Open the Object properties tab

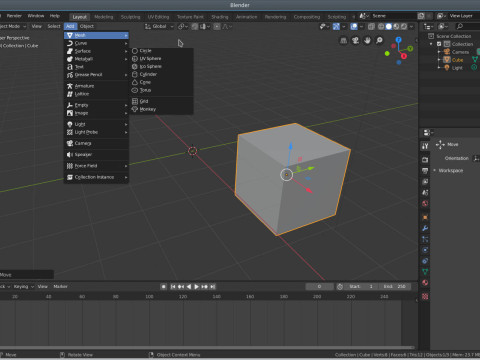tap(425, 217)
